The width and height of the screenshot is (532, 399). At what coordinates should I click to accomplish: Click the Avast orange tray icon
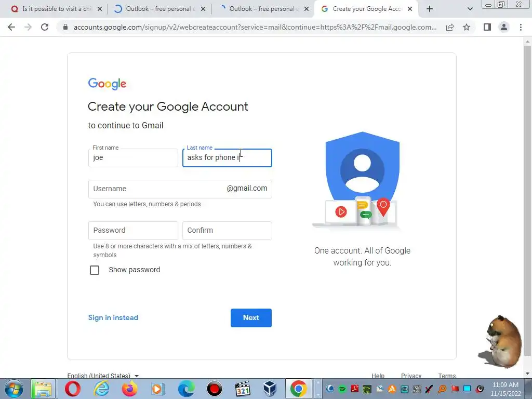[392, 389]
